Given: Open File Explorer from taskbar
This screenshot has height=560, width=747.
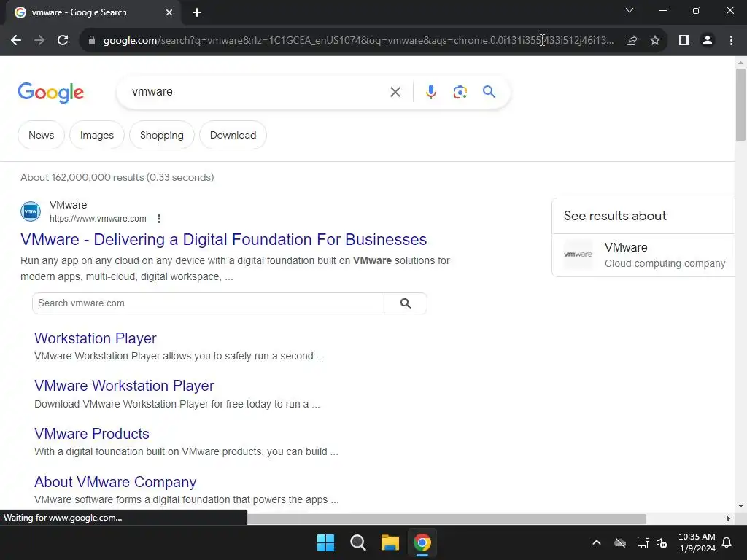Looking at the screenshot, I should pyautogui.click(x=390, y=542).
